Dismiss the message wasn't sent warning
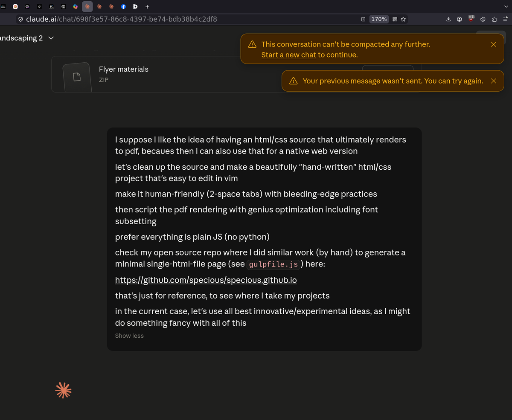The height and width of the screenshot is (420, 512). tap(494, 81)
